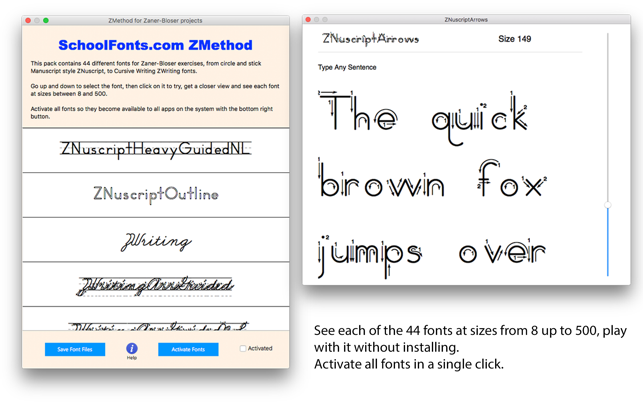Select the ZNuscriptHeavyGuidedNL font row

pos(156,150)
